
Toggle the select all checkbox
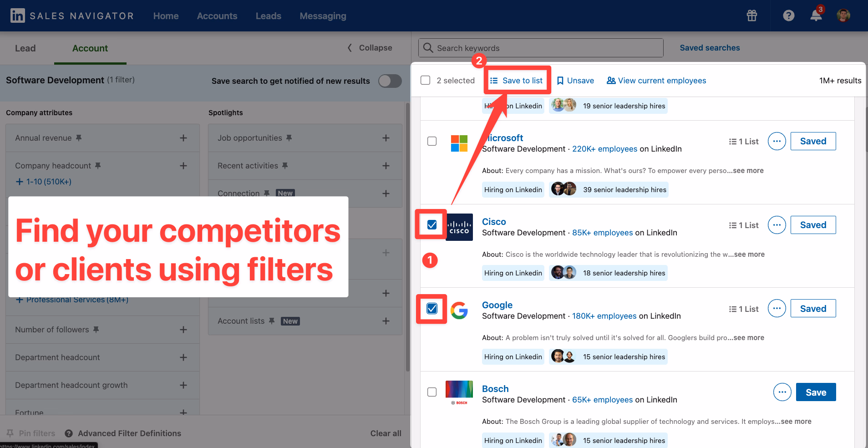(x=426, y=80)
